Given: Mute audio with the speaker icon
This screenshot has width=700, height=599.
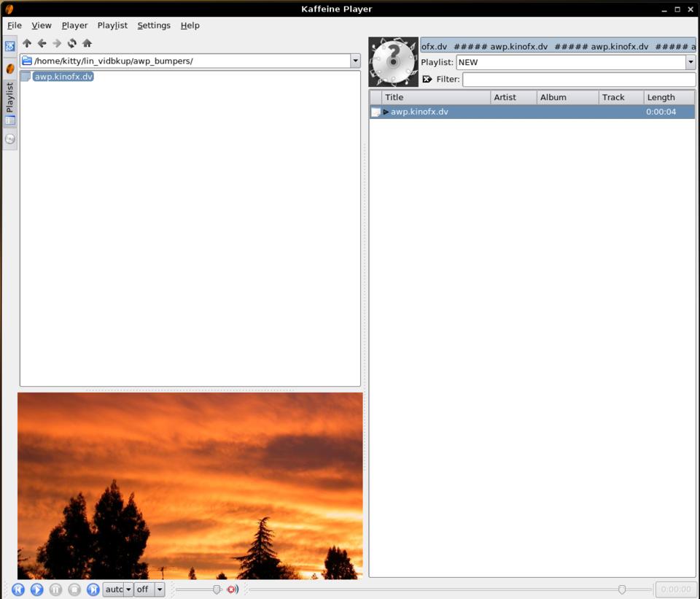Looking at the screenshot, I should [233, 590].
